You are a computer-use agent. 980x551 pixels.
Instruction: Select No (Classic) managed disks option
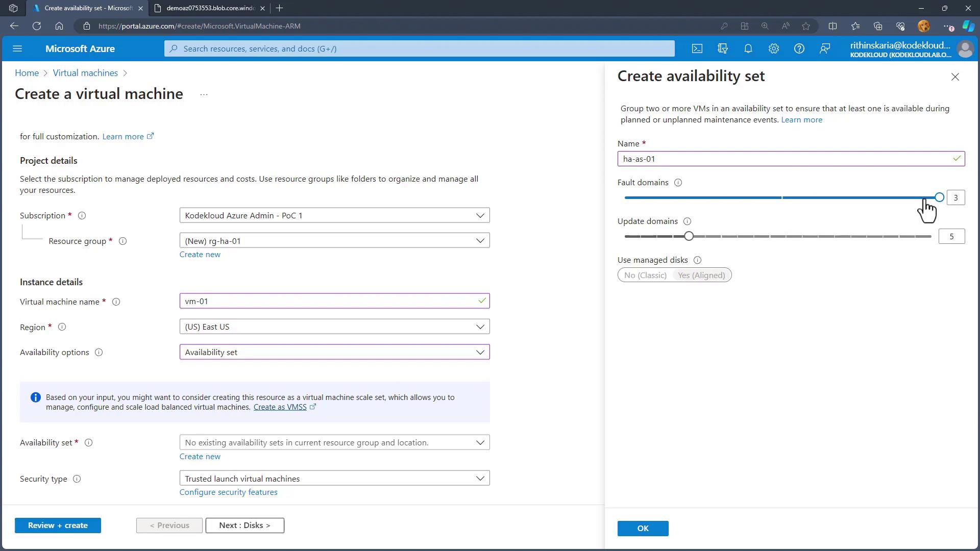tap(645, 275)
